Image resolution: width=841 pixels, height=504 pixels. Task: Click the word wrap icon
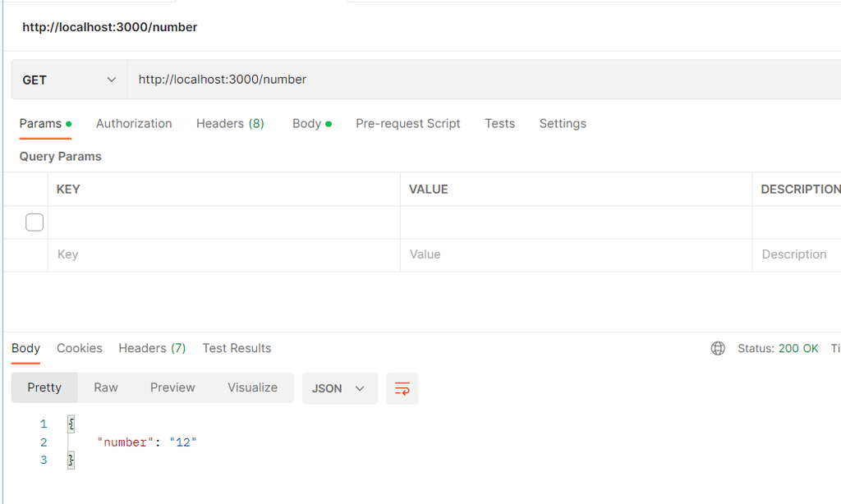[402, 388]
